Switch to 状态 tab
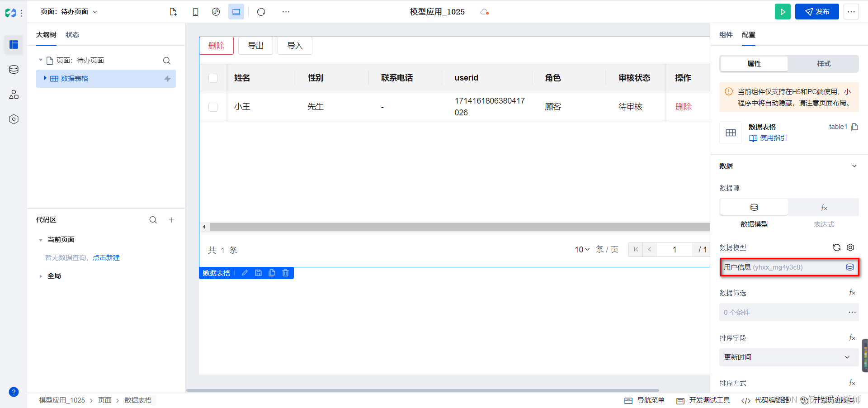 coord(72,35)
